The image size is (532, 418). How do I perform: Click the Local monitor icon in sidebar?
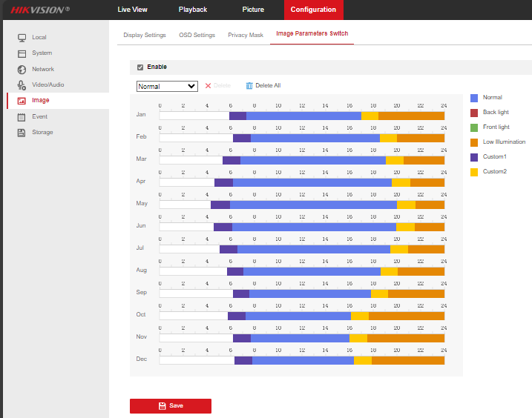pyautogui.click(x=22, y=37)
